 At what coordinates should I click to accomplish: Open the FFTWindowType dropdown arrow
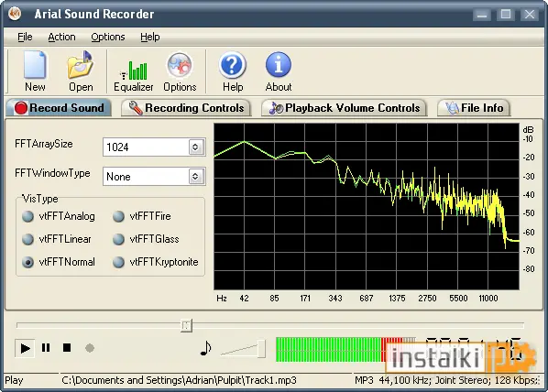pos(195,177)
